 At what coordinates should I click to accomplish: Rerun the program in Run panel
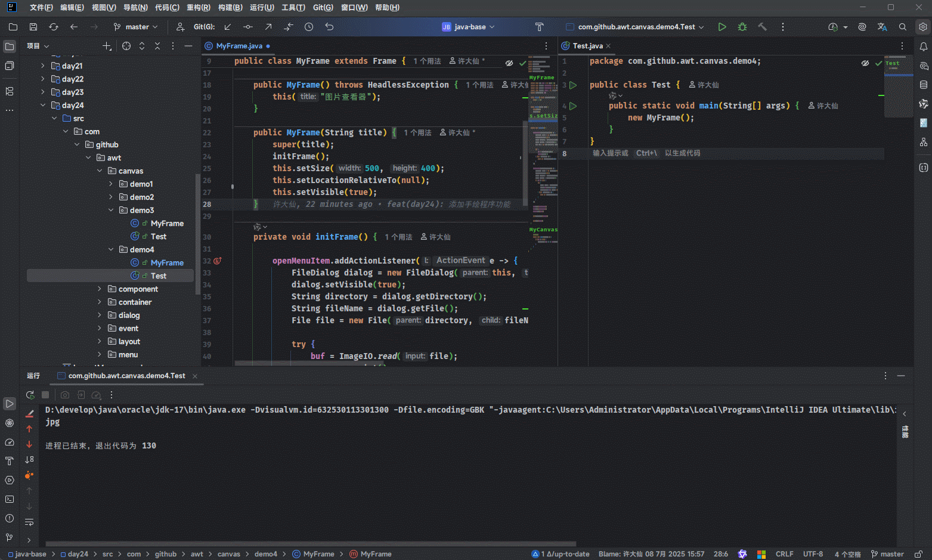30,395
